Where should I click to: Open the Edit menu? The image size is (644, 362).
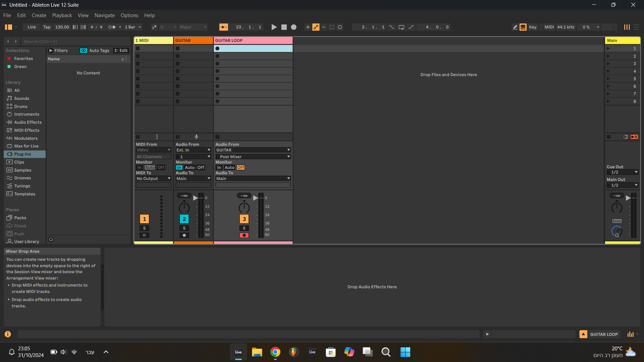click(x=21, y=15)
